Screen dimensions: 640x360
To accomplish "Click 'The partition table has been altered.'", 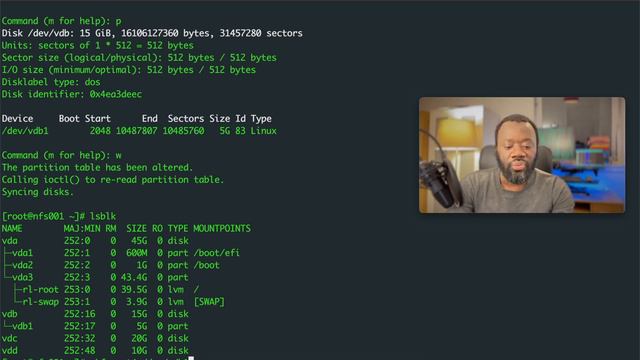I will pos(97,167).
